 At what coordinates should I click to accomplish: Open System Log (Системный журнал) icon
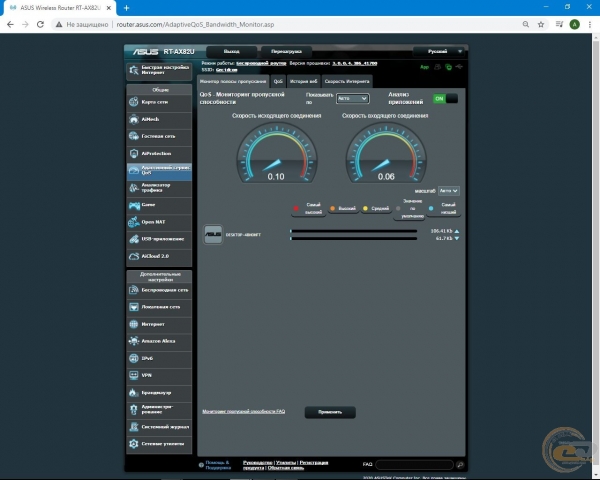[134, 426]
